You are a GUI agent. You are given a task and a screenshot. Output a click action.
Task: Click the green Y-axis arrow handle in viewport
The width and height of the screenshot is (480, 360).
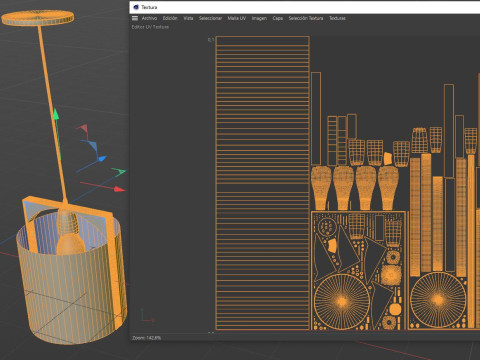[56, 114]
